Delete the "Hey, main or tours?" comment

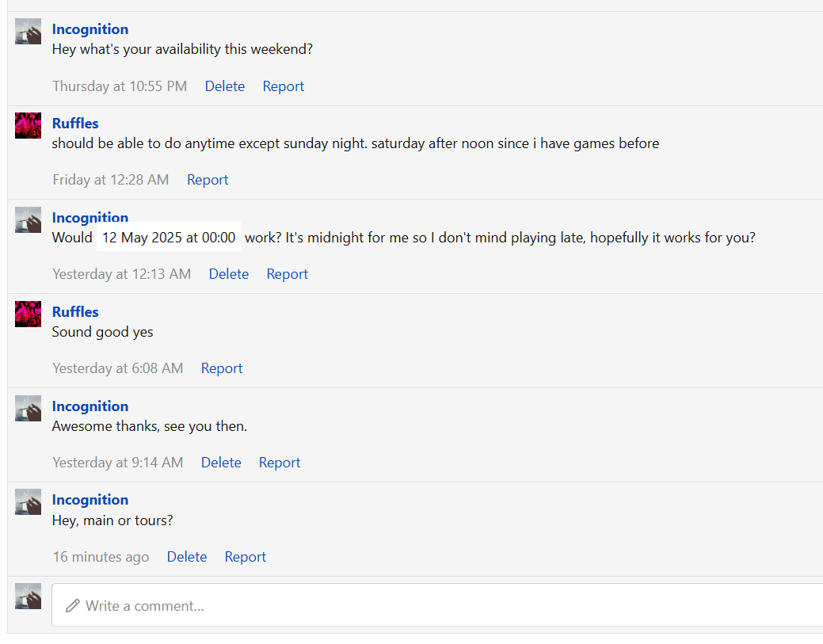[187, 557]
